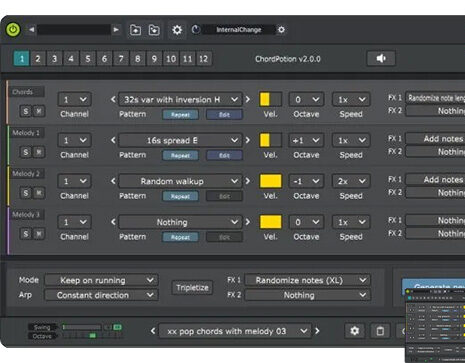Screen dimensions: 465x363
Task: Open the Melody 3 Octave dropdown
Action: [306, 222]
